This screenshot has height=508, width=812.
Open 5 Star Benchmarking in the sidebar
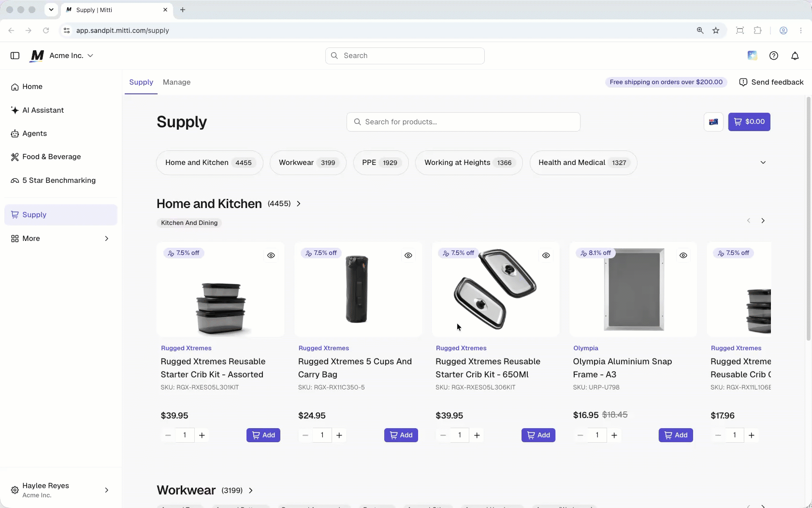coord(61,180)
